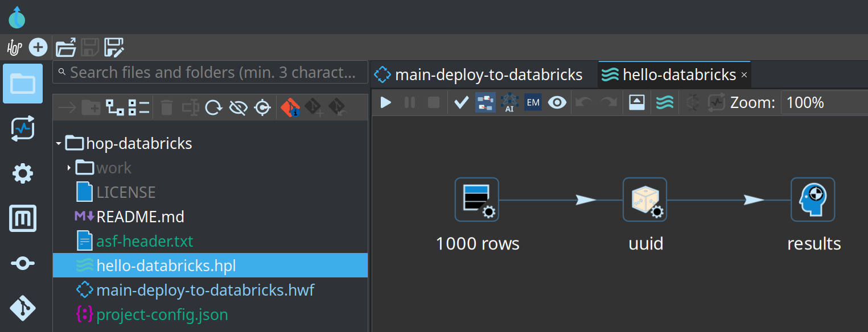Select the LICENSE file

tap(126, 192)
